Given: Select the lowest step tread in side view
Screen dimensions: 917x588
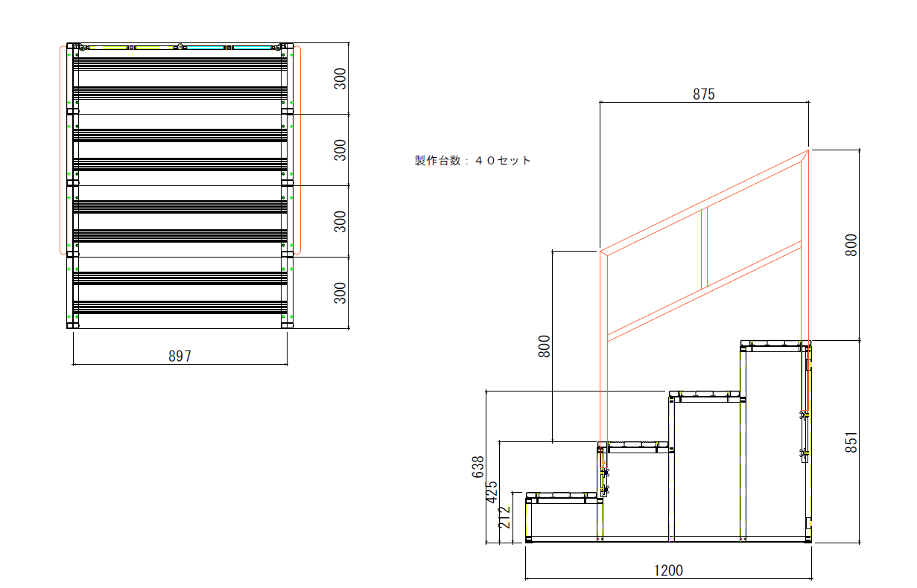Looking at the screenshot, I should 562,496.
